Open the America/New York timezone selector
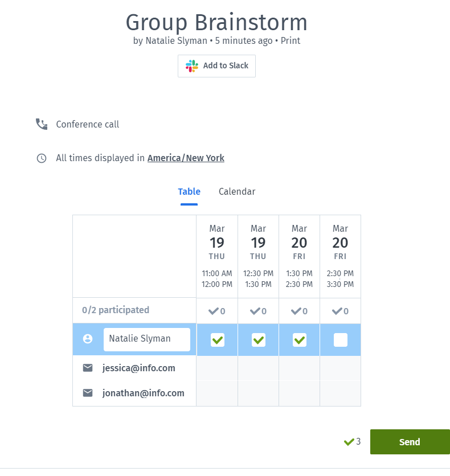 [186, 158]
